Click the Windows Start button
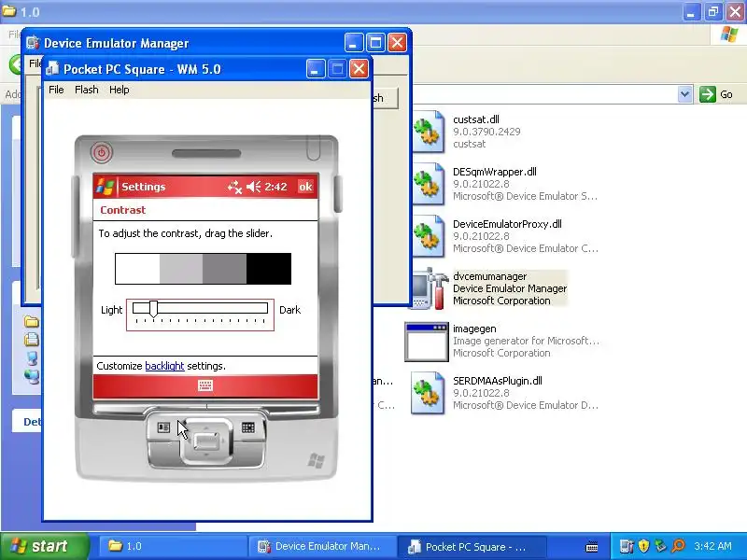This screenshot has height=560, width=747. pos(45,546)
